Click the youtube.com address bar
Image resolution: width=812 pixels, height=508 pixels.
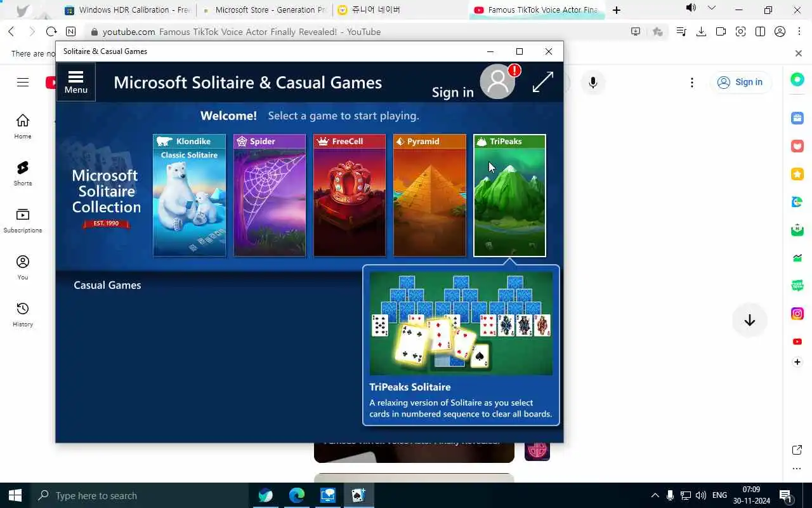pos(355,32)
